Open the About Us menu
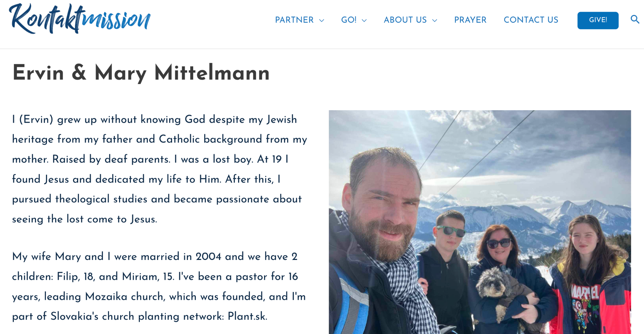The width and height of the screenshot is (644, 334). (405, 20)
